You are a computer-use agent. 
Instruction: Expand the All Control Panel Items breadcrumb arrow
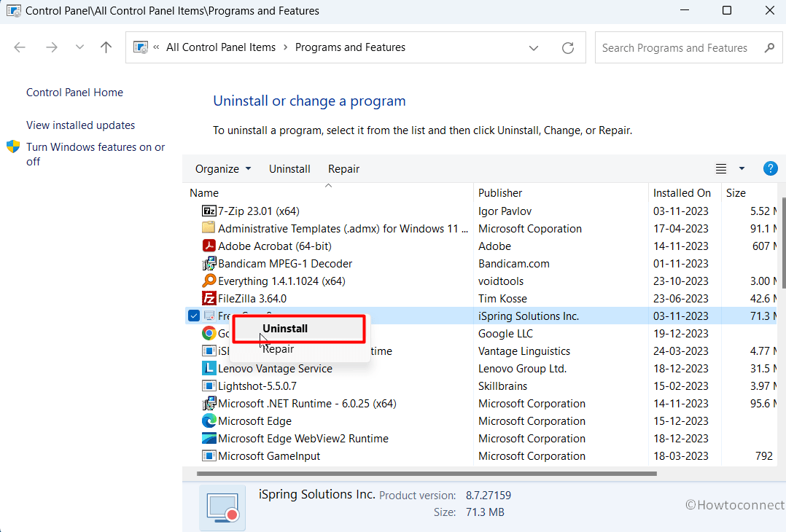[285, 47]
